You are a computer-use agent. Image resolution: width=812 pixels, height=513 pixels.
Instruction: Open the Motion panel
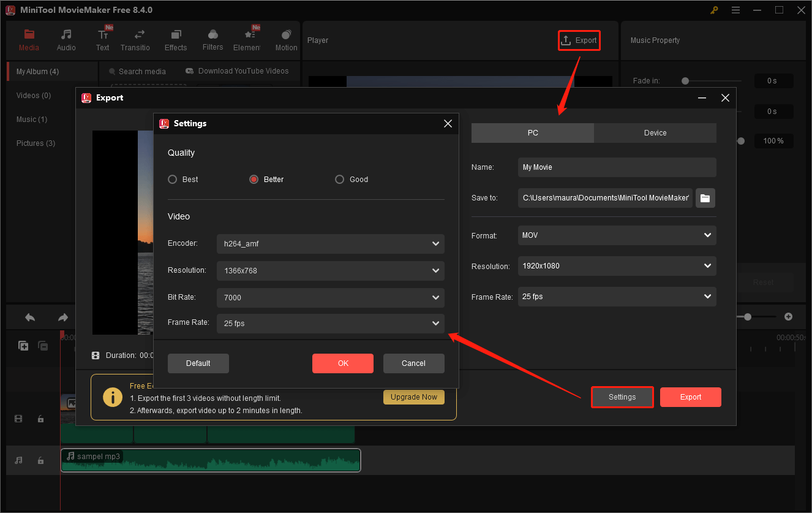(x=286, y=39)
